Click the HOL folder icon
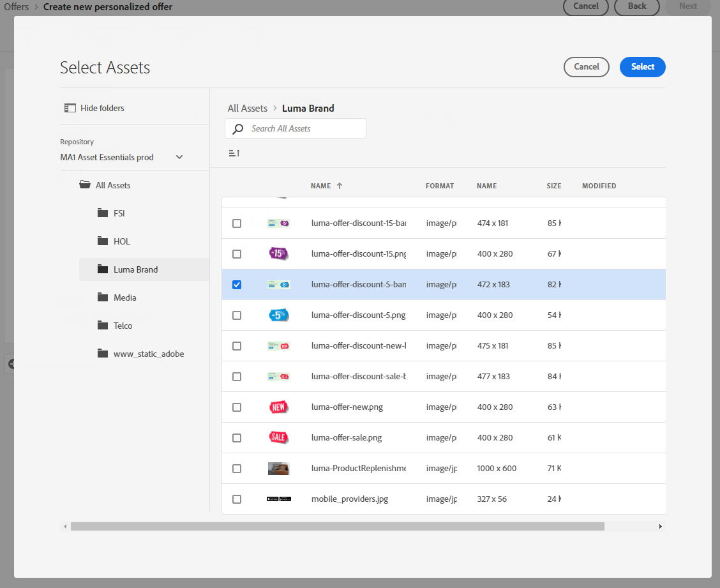The width and height of the screenshot is (720, 588). (103, 241)
